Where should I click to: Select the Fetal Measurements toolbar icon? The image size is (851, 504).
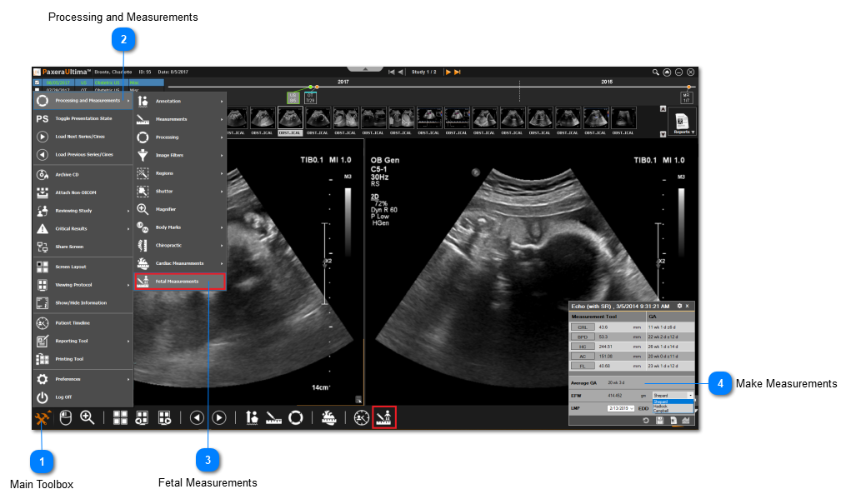coord(383,417)
